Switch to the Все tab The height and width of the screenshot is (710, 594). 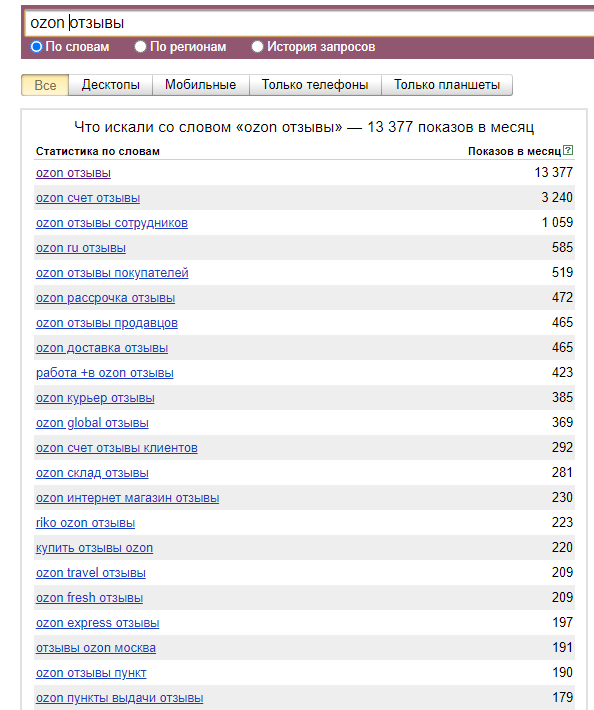click(45, 85)
